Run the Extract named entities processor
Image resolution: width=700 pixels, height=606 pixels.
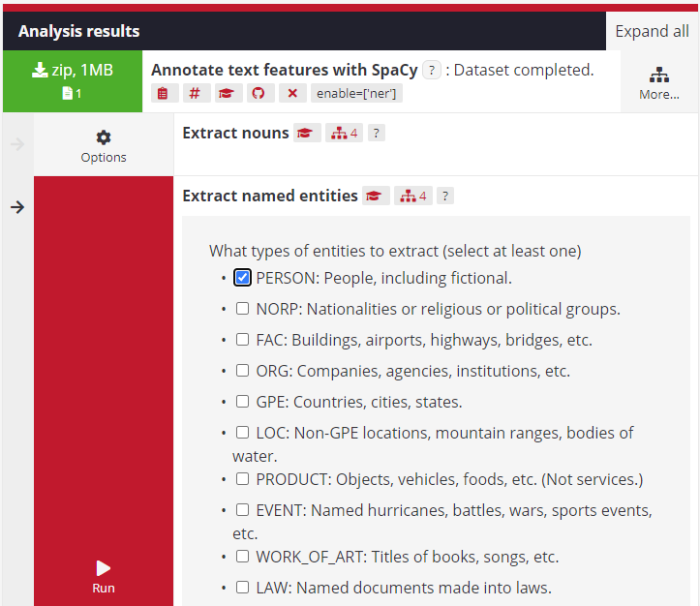(104, 576)
